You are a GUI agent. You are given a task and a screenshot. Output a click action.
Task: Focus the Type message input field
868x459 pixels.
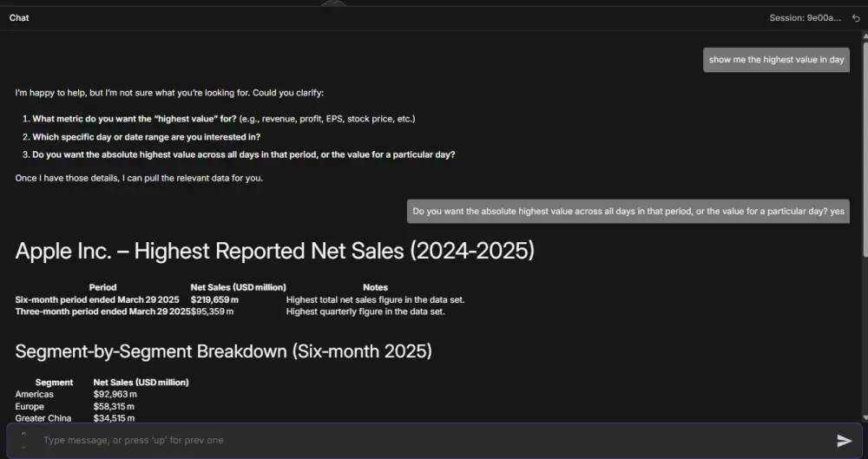point(435,440)
